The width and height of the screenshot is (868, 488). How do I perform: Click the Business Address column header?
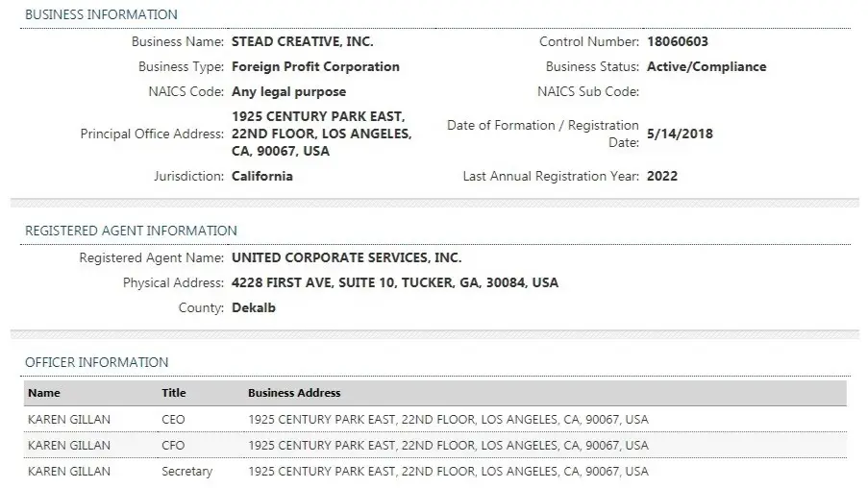tap(294, 393)
